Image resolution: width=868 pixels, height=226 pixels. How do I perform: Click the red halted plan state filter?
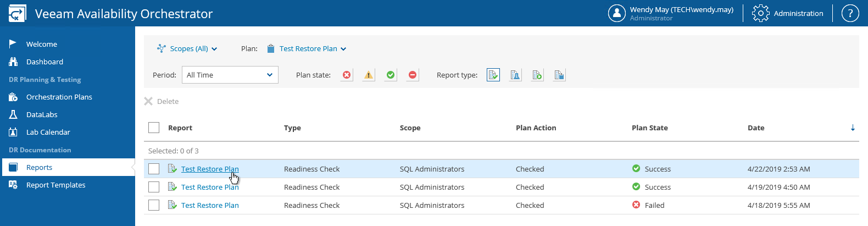coord(413,75)
